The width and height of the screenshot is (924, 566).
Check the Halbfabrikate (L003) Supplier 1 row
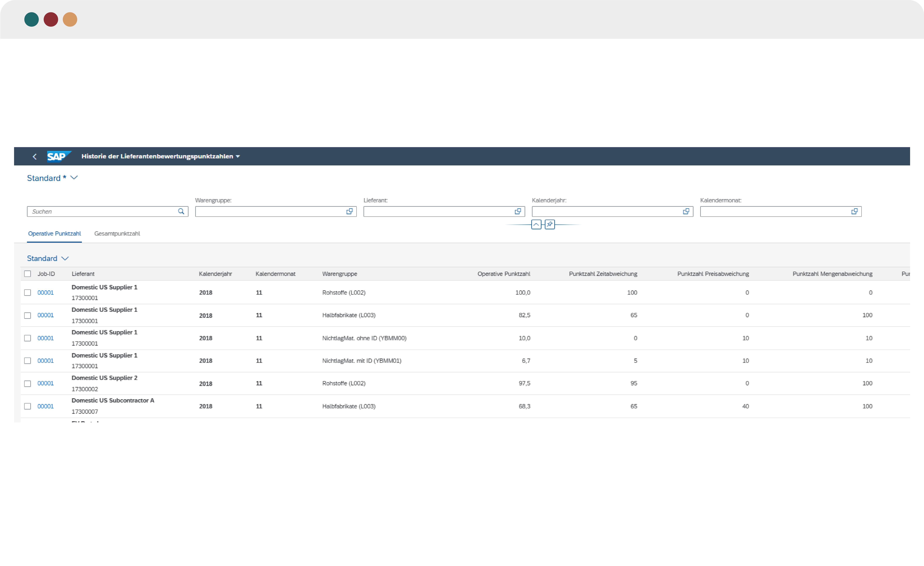[27, 315]
